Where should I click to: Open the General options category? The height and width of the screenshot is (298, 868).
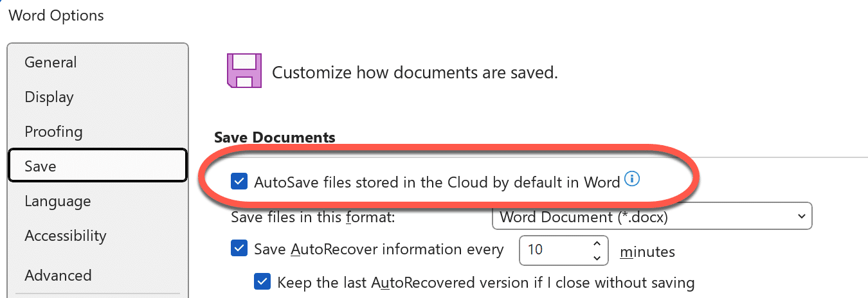[x=51, y=62]
